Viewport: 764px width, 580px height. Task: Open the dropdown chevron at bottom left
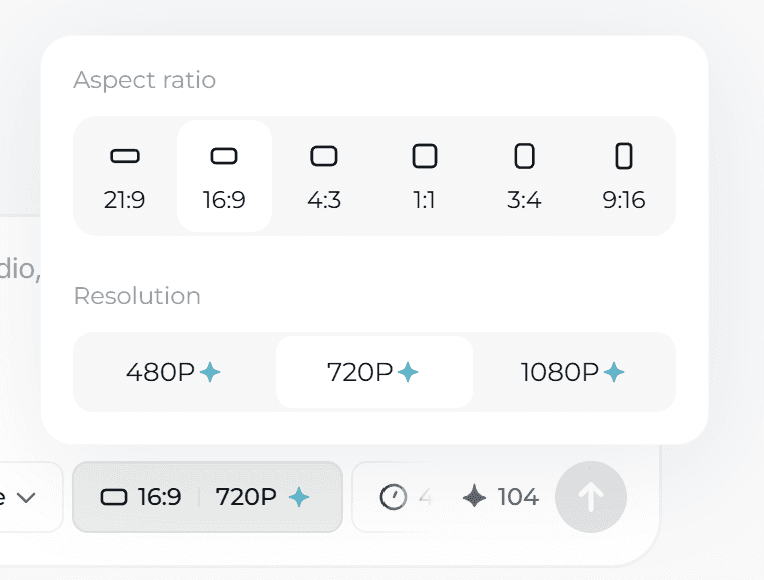pyautogui.click(x=26, y=498)
